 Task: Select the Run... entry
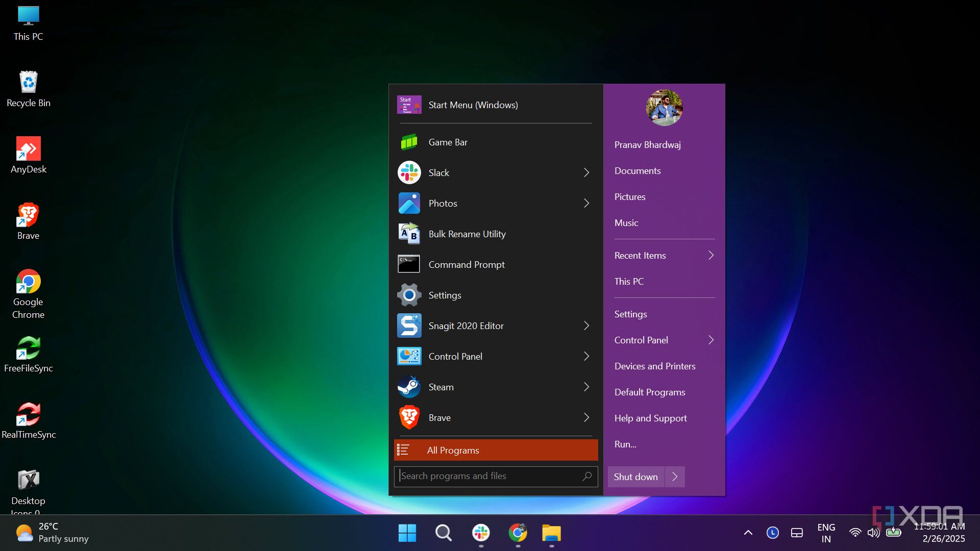[x=625, y=444]
